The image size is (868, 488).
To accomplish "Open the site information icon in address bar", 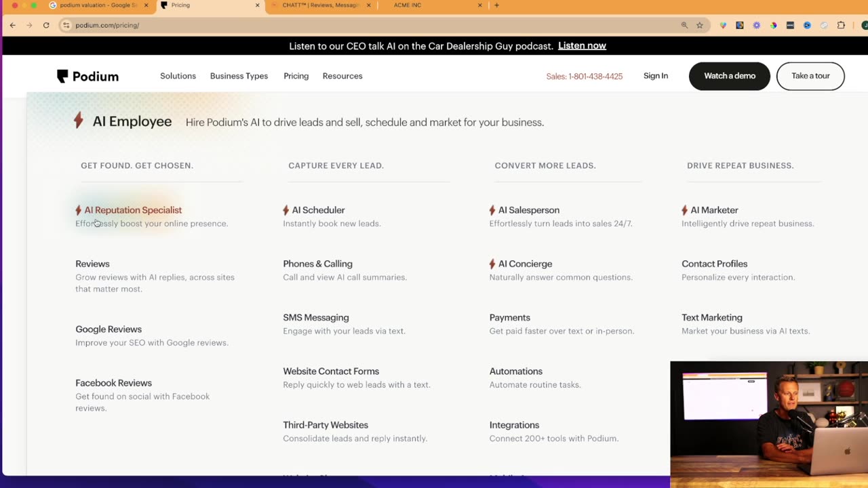I will coord(66,25).
